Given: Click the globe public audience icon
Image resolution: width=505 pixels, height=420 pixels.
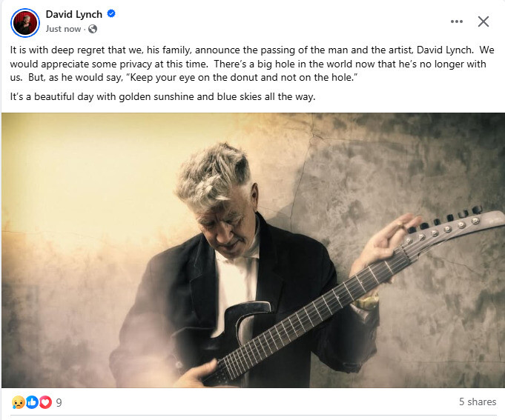Looking at the screenshot, I should [x=93, y=29].
